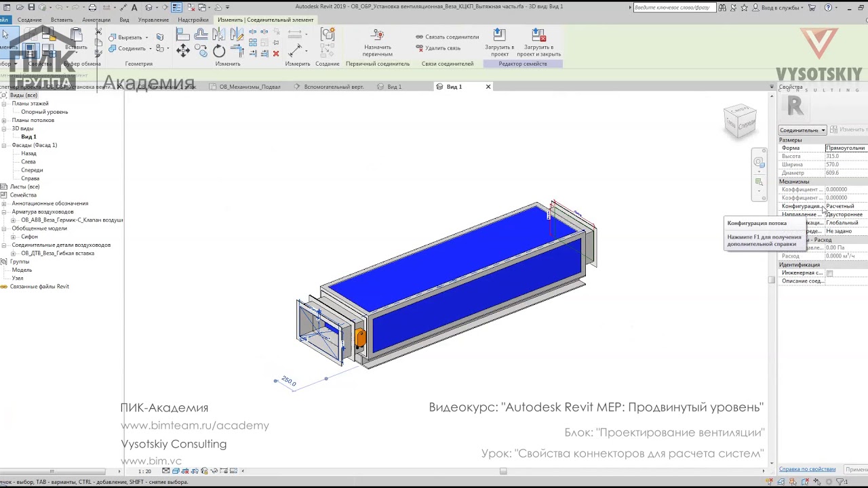Click the 250.0 dimension label in view
This screenshot has height=488, width=868.
point(289,382)
